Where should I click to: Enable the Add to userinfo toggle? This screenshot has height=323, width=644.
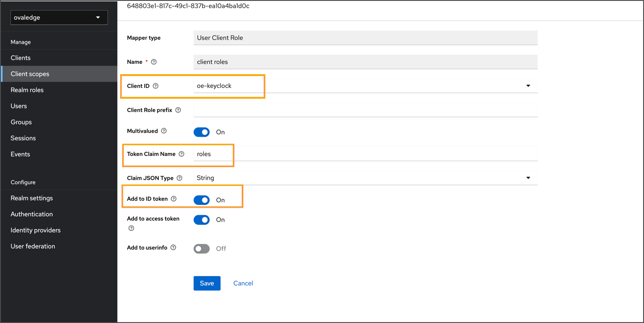(202, 249)
